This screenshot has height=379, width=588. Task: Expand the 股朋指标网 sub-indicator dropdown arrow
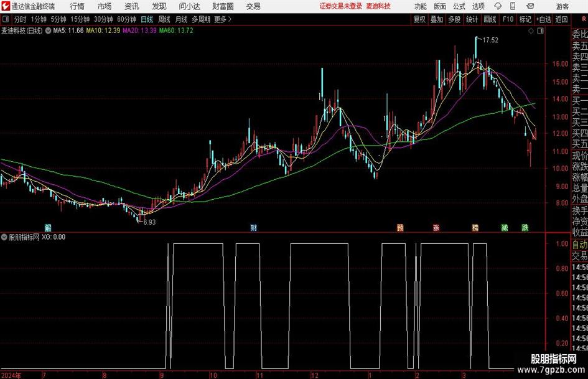point(4,237)
